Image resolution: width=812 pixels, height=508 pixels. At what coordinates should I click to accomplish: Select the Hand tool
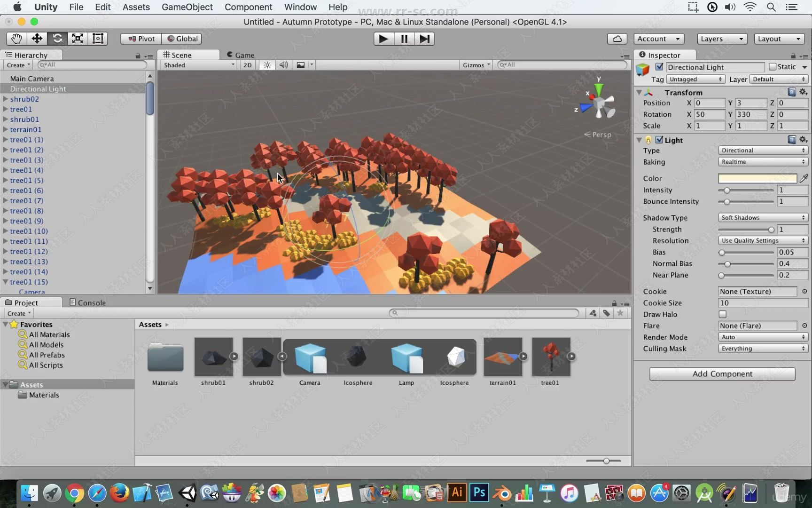coord(16,39)
